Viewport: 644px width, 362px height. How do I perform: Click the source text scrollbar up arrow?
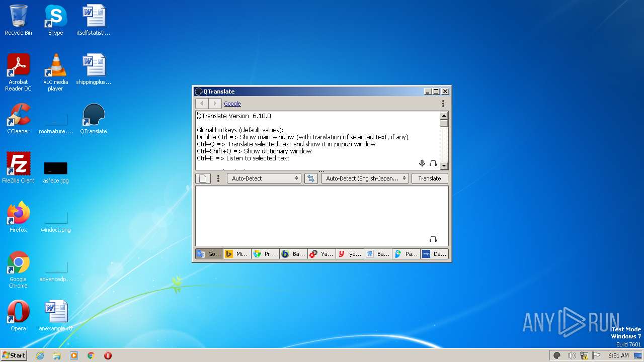click(444, 115)
